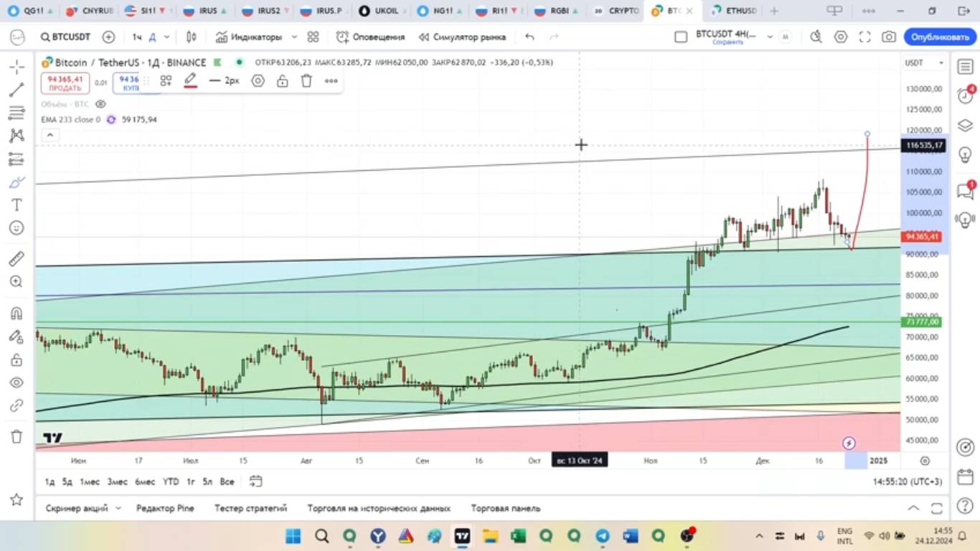The height and width of the screenshot is (551, 980).
Task: Open the Тестер стратегий tab
Action: tap(250, 508)
